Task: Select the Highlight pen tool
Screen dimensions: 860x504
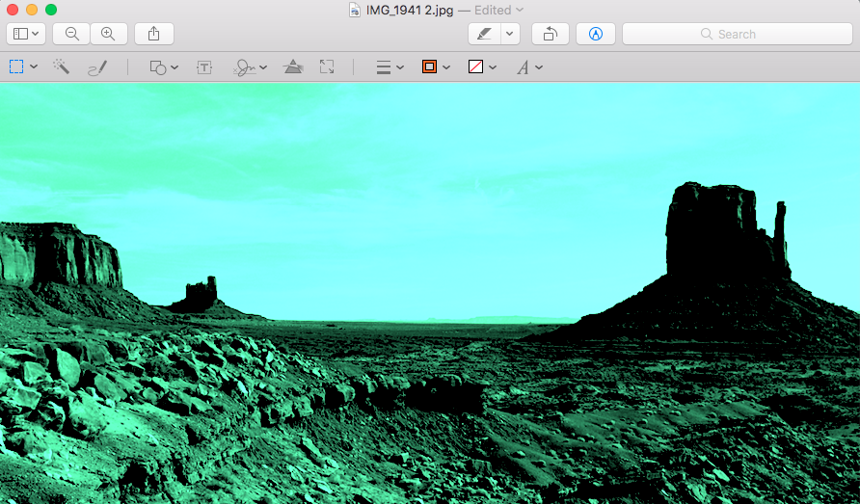Action: (x=484, y=34)
